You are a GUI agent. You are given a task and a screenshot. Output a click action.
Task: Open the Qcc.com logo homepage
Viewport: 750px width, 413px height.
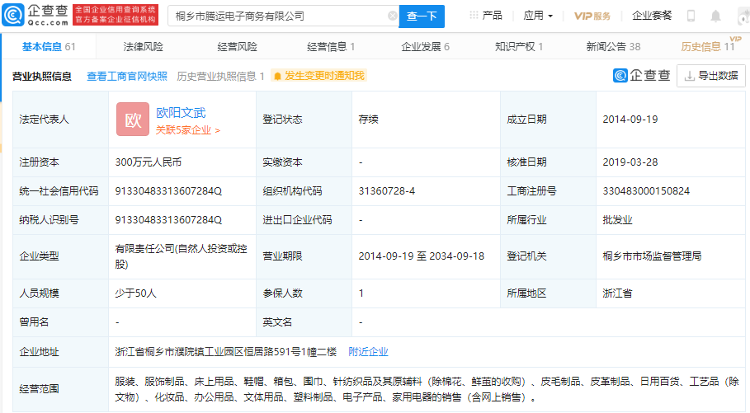coord(36,15)
